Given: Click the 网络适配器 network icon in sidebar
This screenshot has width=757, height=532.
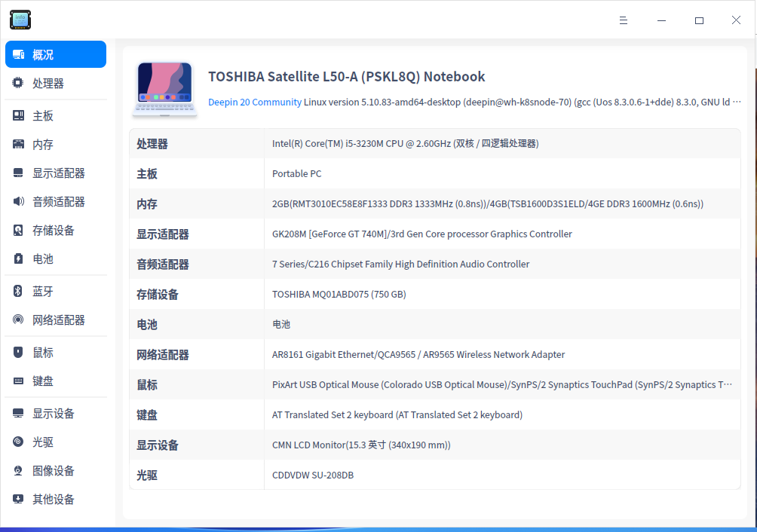Looking at the screenshot, I should coord(18,320).
